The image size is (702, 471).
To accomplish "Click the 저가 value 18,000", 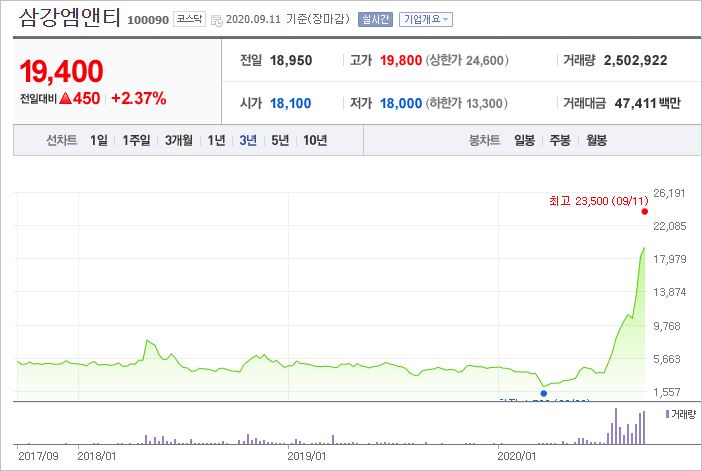I will 401,103.
